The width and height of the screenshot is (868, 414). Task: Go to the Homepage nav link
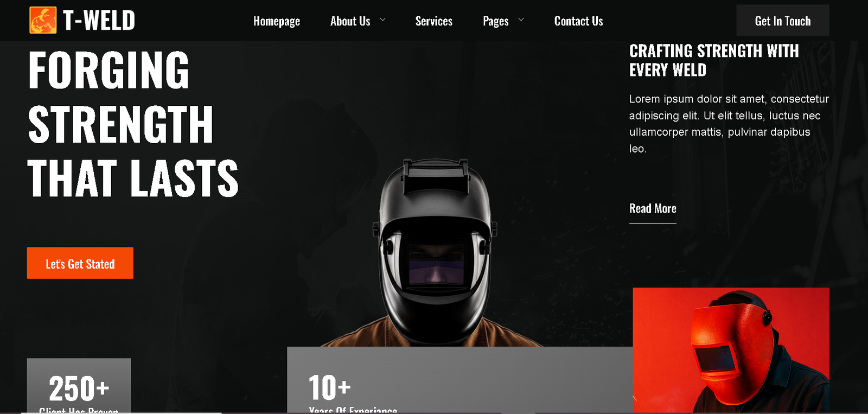coord(276,21)
